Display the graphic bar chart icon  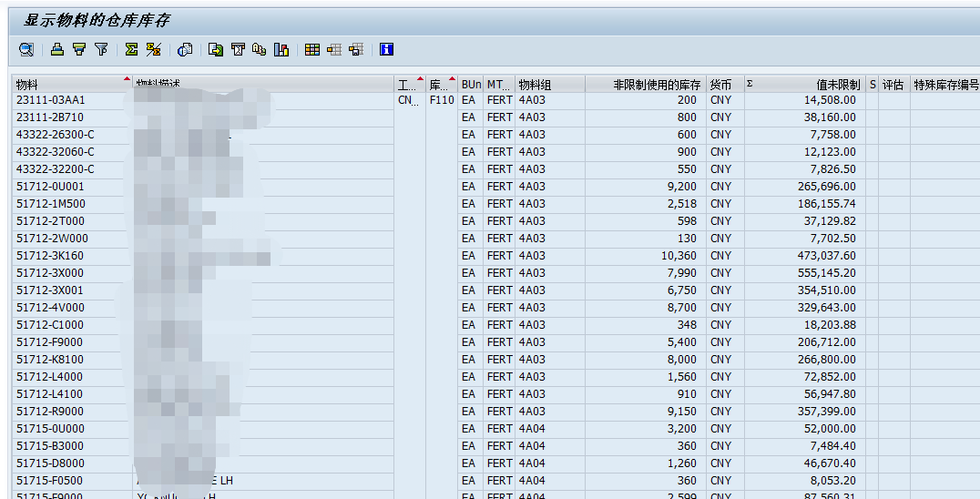pyautogui.click(x=281, y=49)
